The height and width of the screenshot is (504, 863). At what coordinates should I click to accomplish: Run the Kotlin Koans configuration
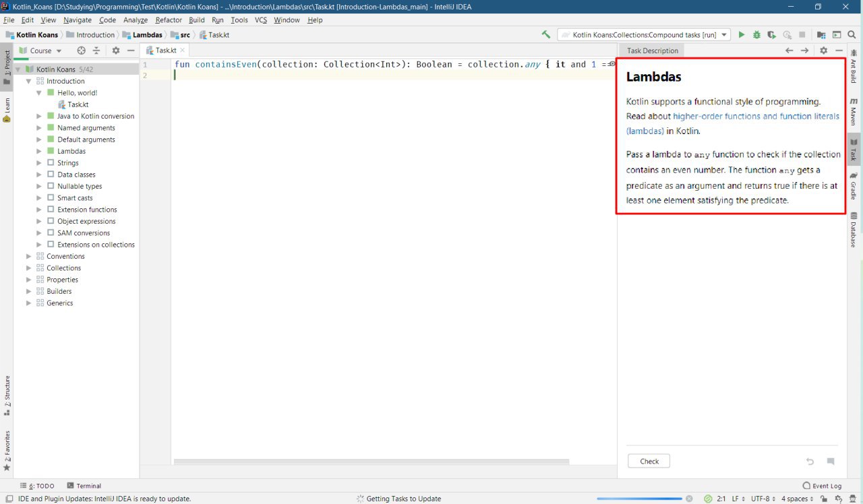(742, 34)
